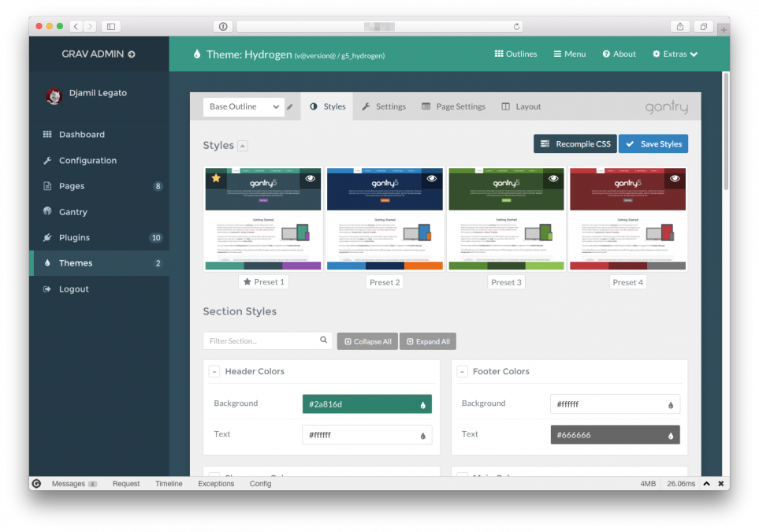Screen dimensions: 759x532
Task: Click the Grav Admin arrow icon
Action: pyautogui.click(x=132, y=54)
